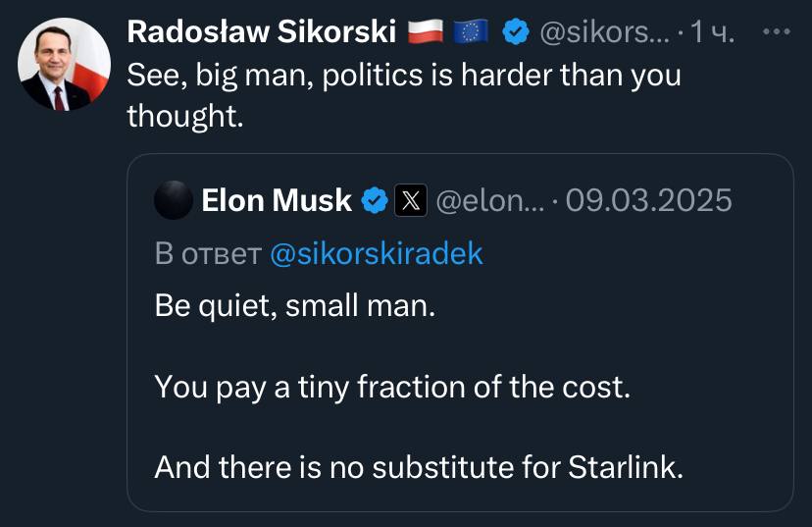Click the 'В ответ' reply label
This screenshot has width=812, height=527.
click(x=208, y=254)
